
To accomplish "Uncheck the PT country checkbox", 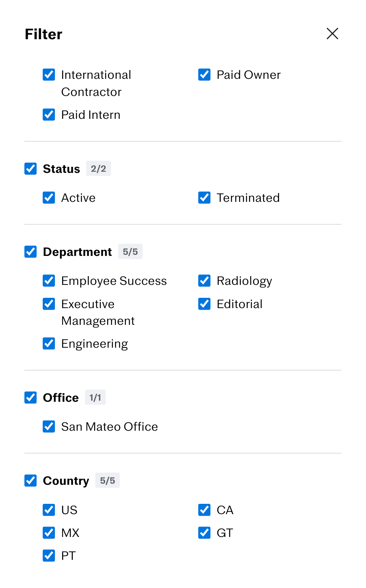I will point(49,556).
